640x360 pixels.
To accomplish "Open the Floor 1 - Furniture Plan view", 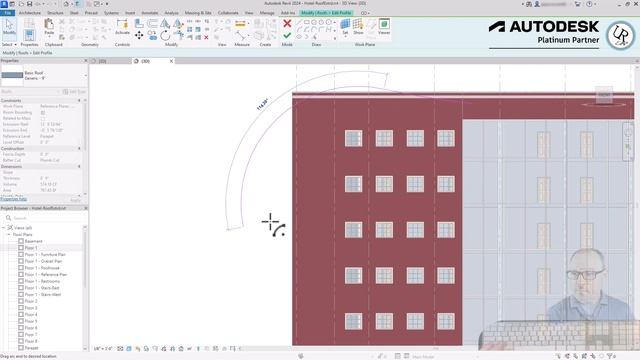I will (45, 254).
